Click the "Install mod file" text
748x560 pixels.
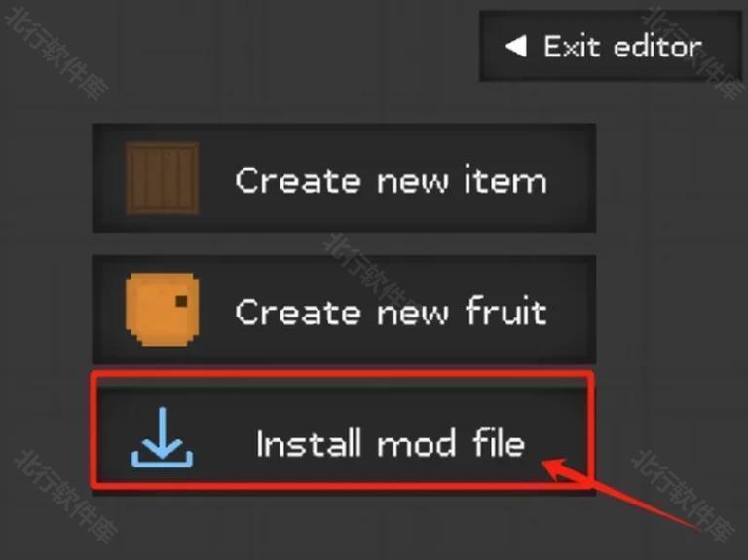pos(391,443)
